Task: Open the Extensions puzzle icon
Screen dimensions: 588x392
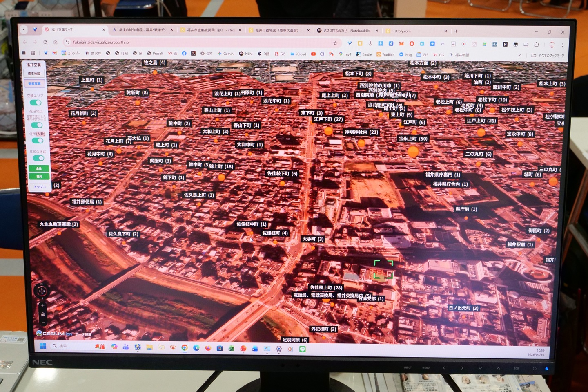Action: [x=537, y=44]
